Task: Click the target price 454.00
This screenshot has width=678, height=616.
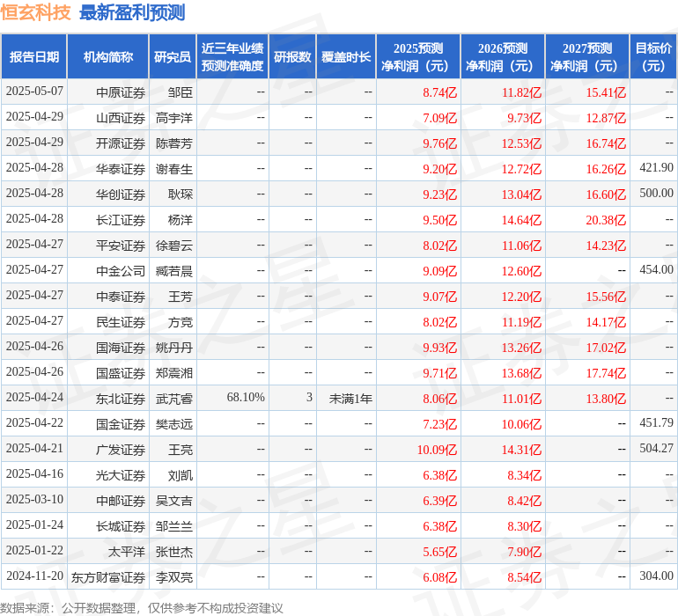Action: tap(656, 270)
